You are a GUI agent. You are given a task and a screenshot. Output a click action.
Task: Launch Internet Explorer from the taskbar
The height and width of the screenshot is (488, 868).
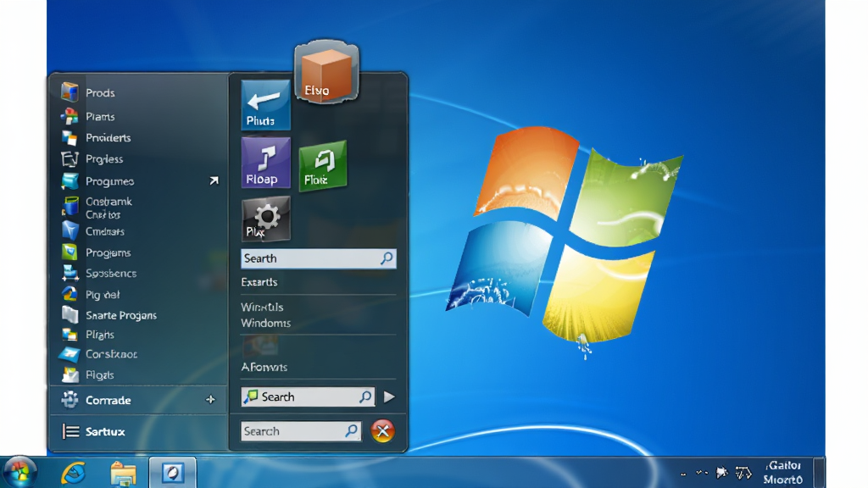coord(74,473)
